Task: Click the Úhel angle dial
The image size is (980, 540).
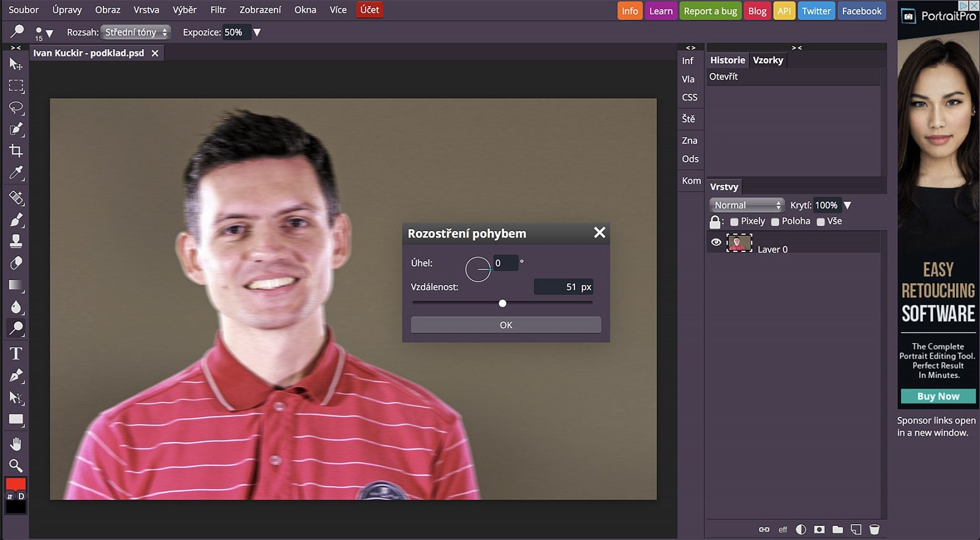Action: click(x=478, y=269)
